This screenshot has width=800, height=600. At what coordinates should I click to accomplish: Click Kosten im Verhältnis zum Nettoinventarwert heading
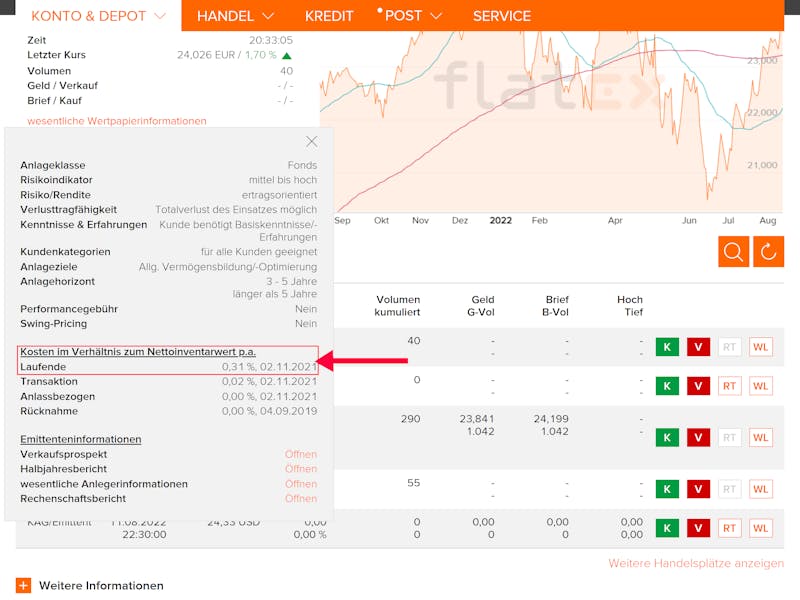[138, 352]
